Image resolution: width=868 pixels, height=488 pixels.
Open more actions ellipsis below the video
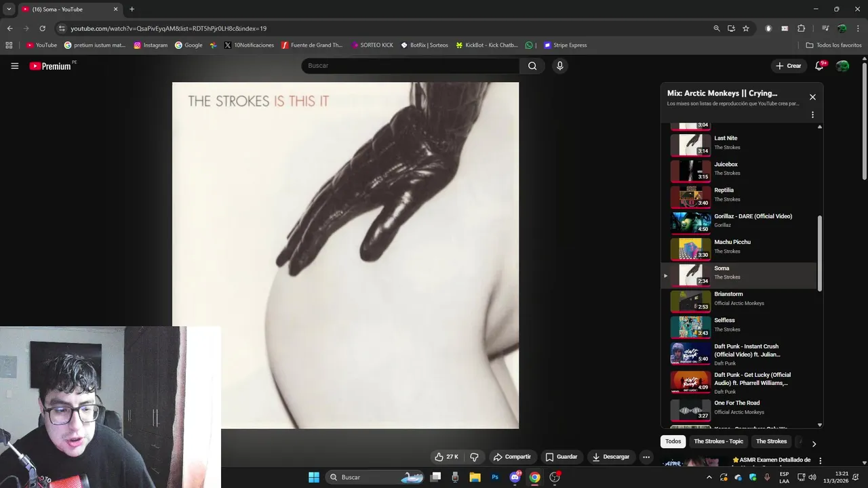tap(646, 457)
